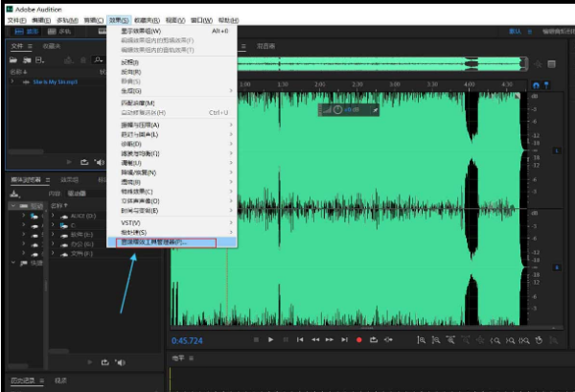This screenshot has width=575, height=392.
Task: Switch to 效果组 tab beside Media Browser
Action: click(69, 179)
